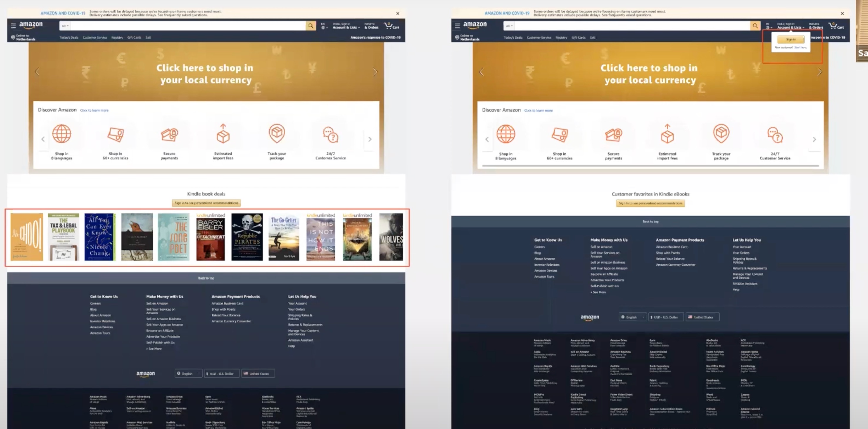868x429 pixels.
Task: Select Track your package icon in left page
Action: 277,134
